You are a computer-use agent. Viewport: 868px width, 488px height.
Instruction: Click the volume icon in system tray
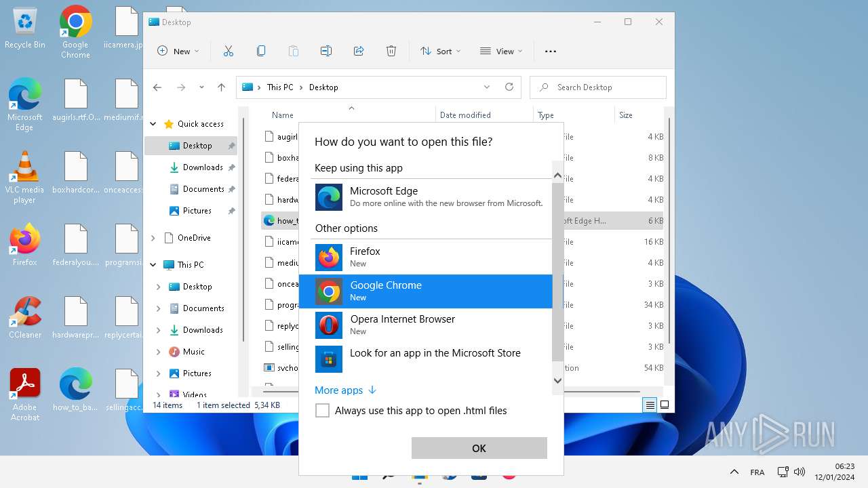click(x=799, y=472)
